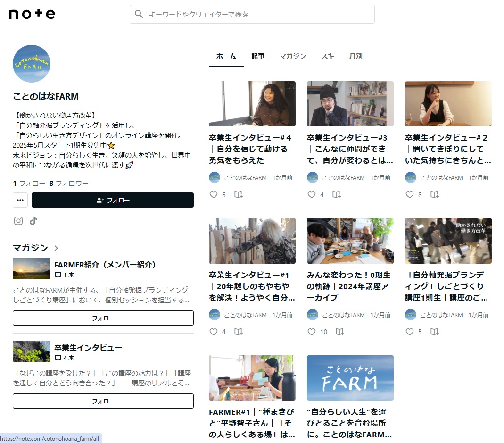Open the 卒業生インタビュー#4 cover photo

tap(252, 104)
